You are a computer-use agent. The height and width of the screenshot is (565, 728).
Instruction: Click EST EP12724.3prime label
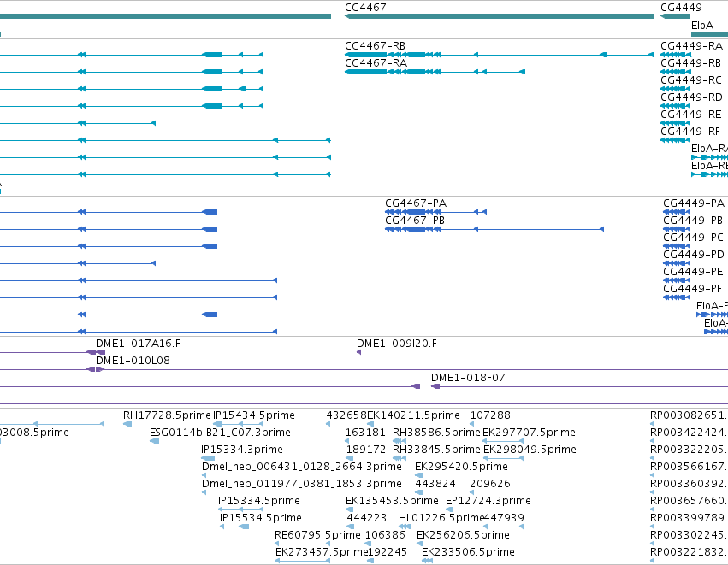[x=488, y=501]
